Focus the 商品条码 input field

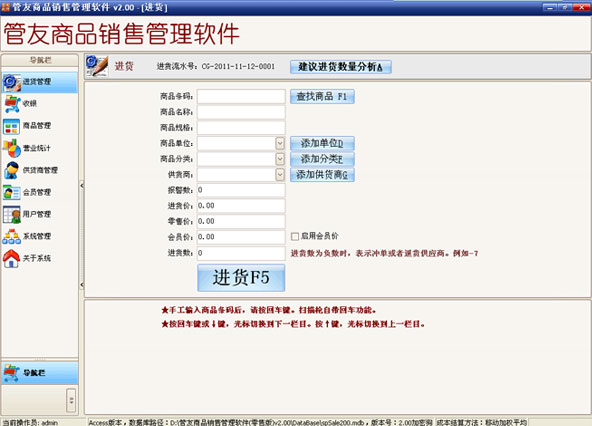[241, 97]
